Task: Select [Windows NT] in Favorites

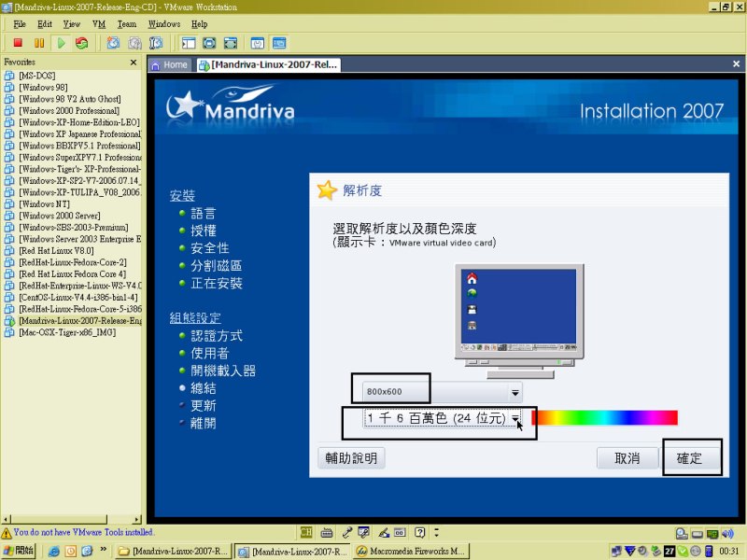Action: point(44,204)
